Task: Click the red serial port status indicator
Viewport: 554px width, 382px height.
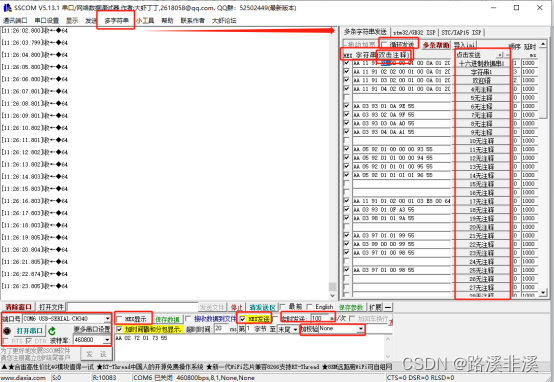Action: pos(7,331)
